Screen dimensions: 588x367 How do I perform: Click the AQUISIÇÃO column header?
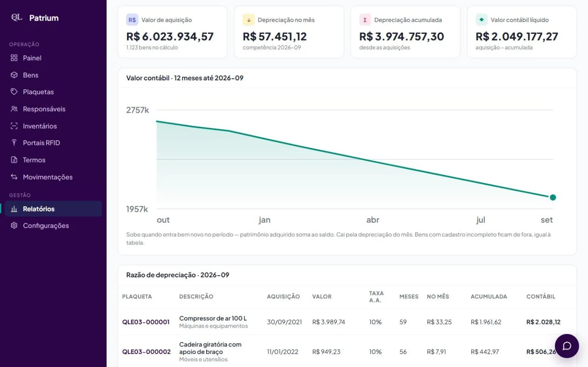pyautogui.click(x=283, y=296)
